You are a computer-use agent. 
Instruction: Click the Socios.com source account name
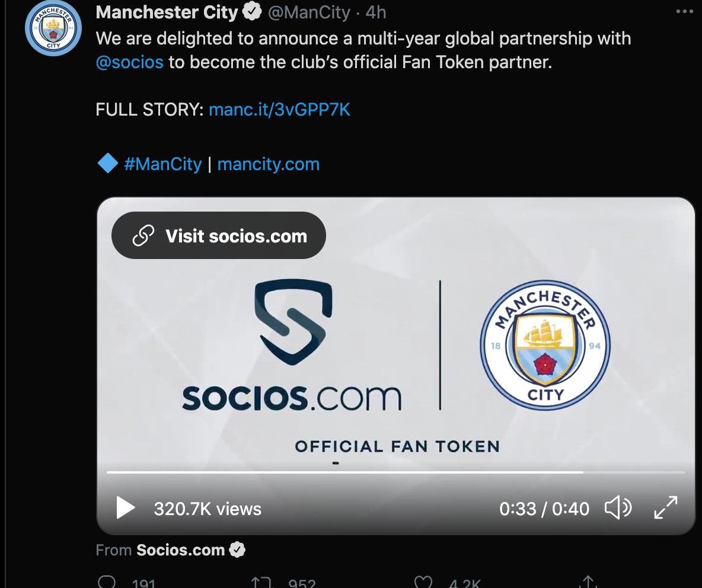click(180, 550)
